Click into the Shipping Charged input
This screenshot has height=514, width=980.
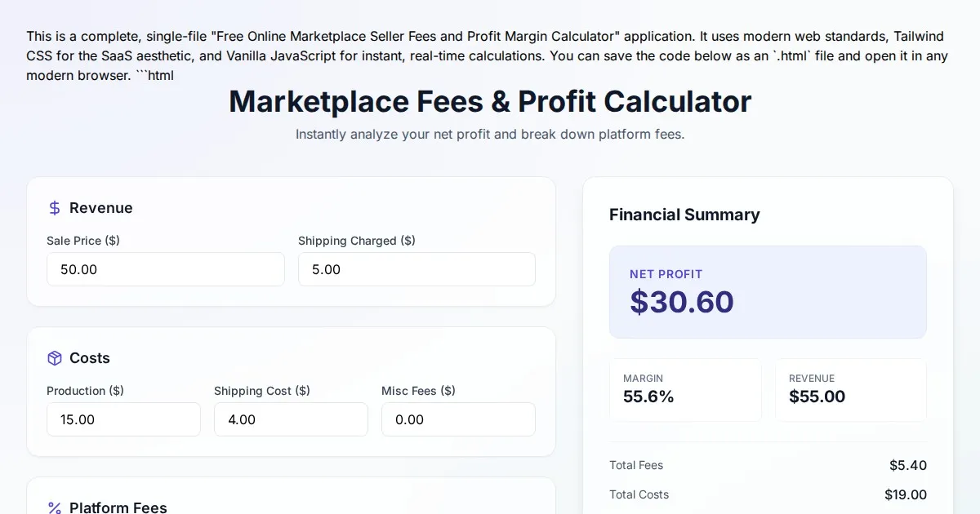coord(416,269)
